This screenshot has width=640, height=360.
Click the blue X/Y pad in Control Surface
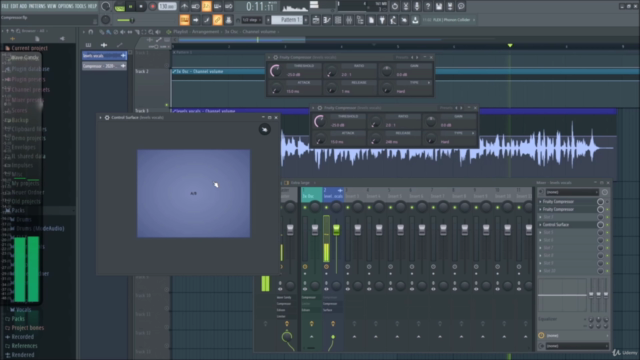(193, 193)
